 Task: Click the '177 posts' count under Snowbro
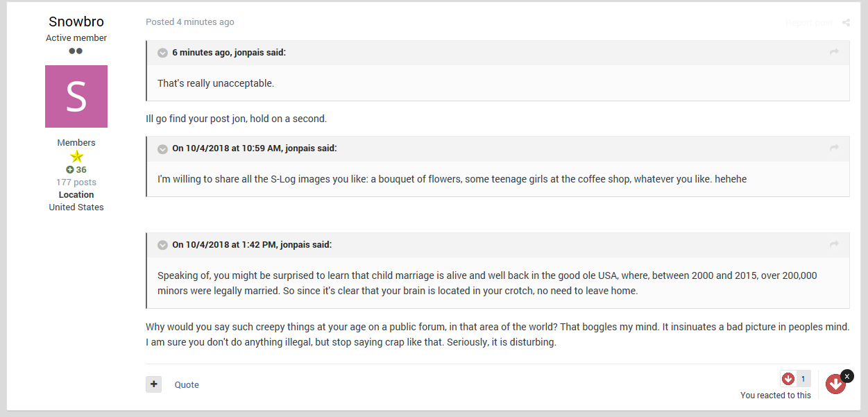pos(76,182)
